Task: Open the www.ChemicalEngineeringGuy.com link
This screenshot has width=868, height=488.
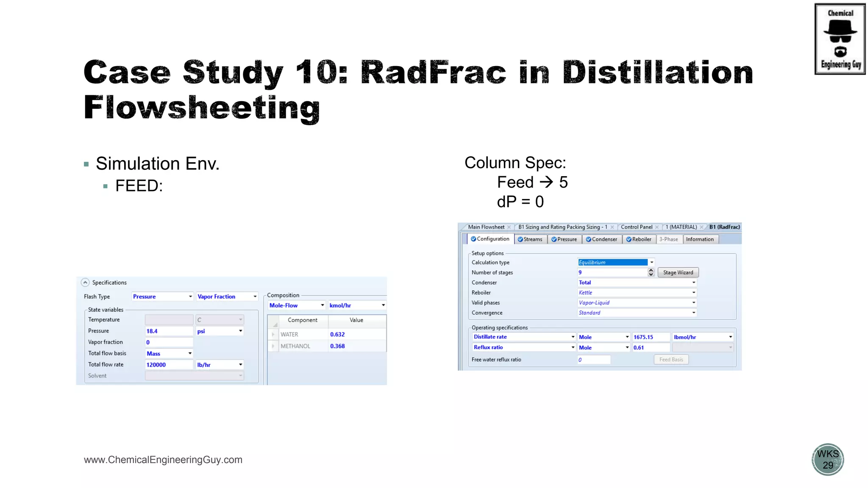Action: pyautogui.click(x=163, y=460)
